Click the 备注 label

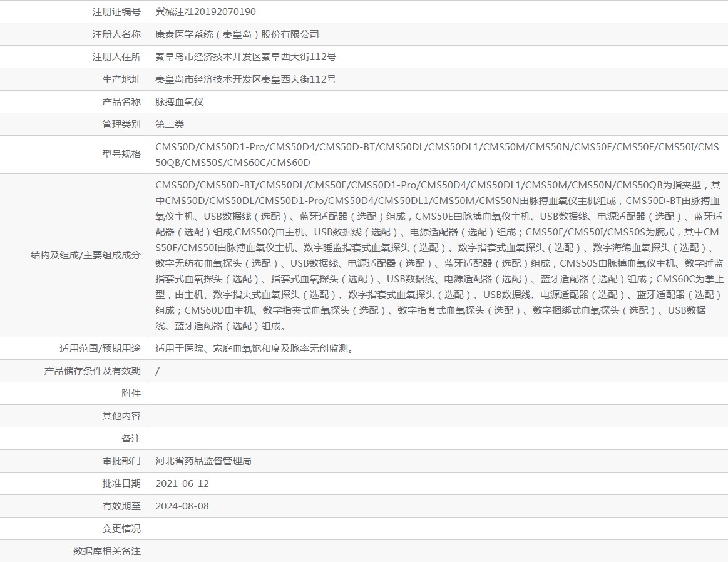[131, 439]
